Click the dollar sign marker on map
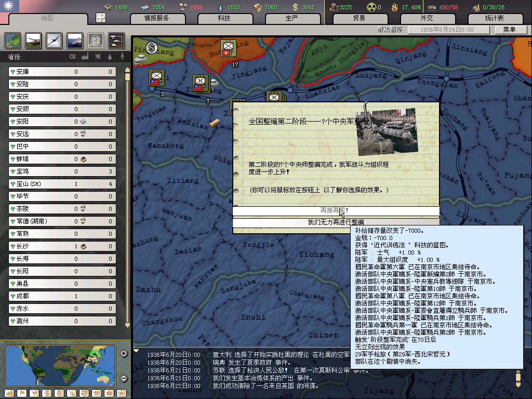The image size is (532, 399). (x=152, y=48)
